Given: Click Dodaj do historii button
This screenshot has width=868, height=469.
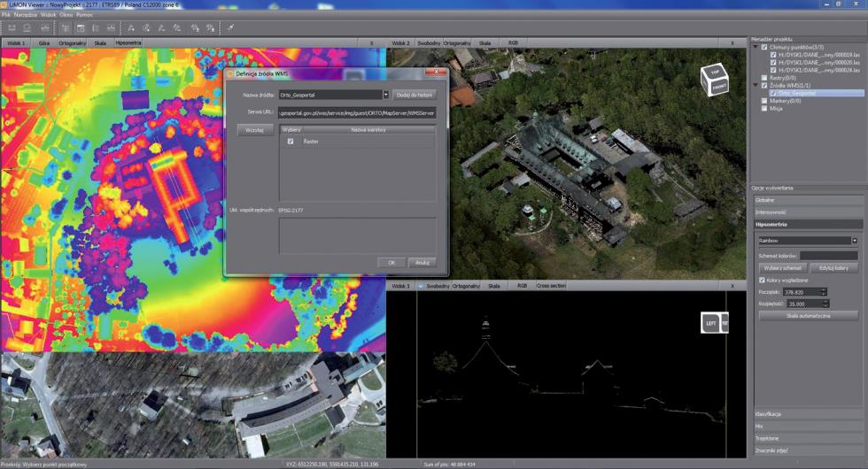Looking at the screenshot, I should pyautogui.click(x=415, y=96).
